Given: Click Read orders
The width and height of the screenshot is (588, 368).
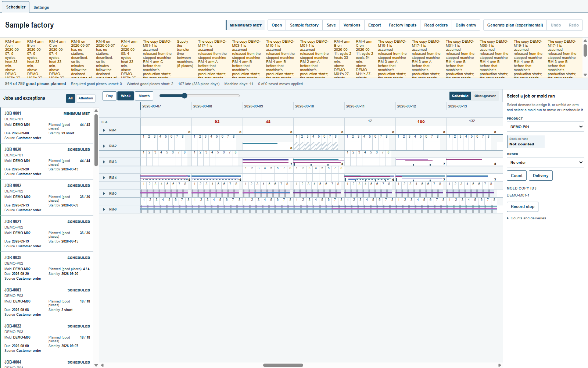Looking at the screenshot, I should coord(436,25).
